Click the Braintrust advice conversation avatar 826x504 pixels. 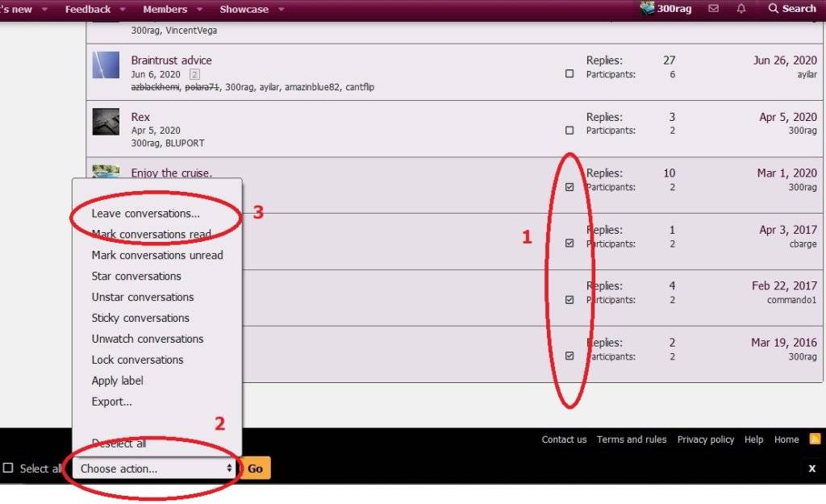106,65
